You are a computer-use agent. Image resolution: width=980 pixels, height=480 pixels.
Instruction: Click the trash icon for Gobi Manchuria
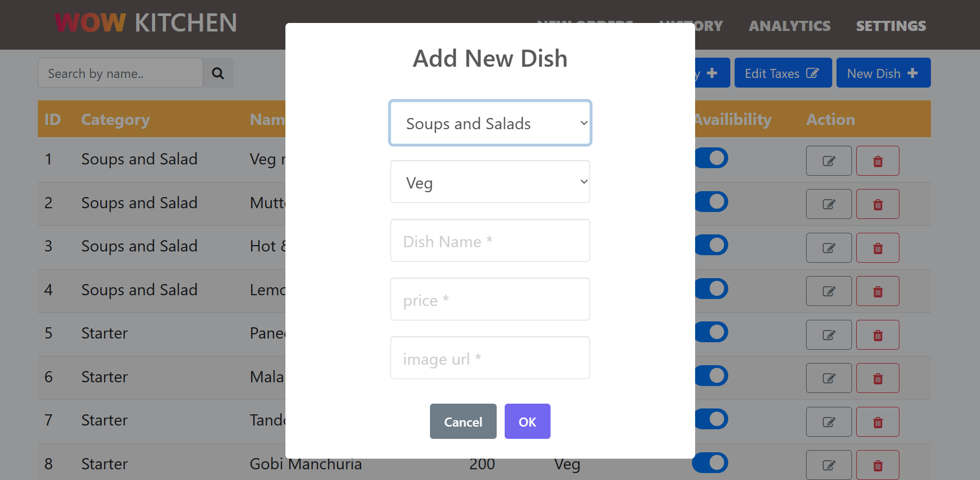coord(878,465)
